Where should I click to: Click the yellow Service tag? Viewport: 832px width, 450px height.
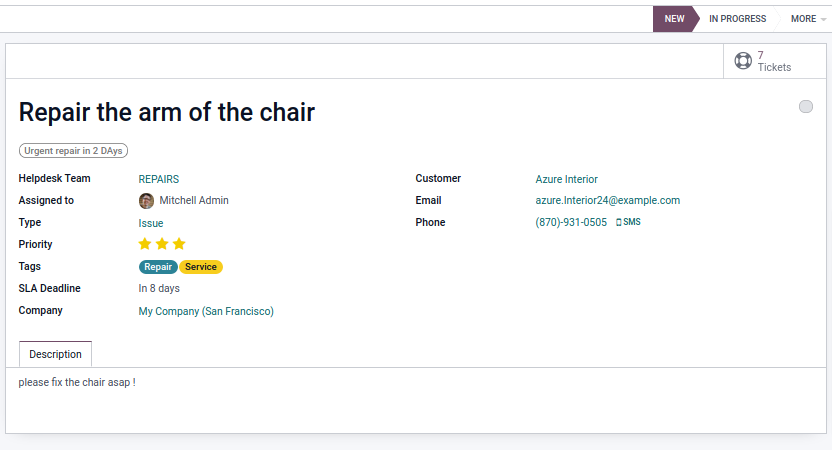coord(201,267)
